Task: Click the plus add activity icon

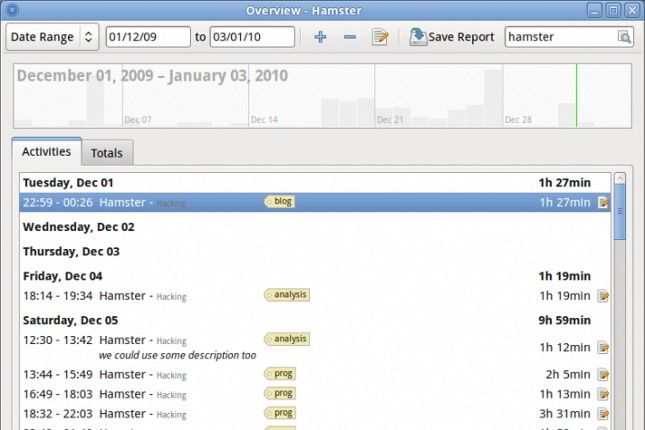Action: pyautogui.click(x=320, y=37)
